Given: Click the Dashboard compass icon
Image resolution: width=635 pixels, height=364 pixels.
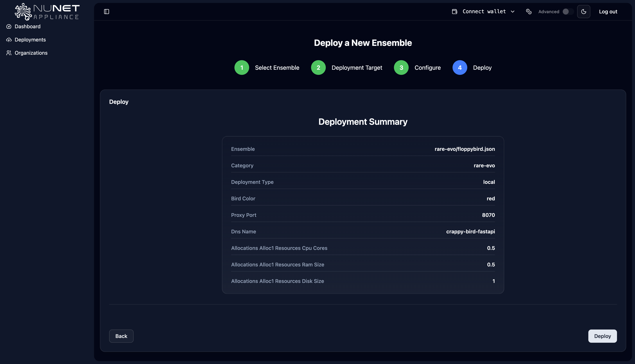Looking at the screenshot, I should point(9,26).
